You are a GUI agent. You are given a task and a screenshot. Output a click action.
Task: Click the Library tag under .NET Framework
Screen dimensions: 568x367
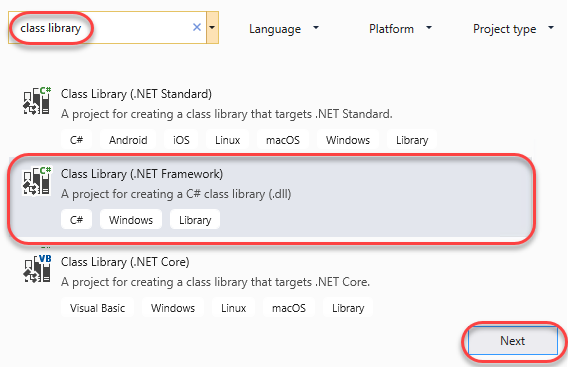point(195,220)
